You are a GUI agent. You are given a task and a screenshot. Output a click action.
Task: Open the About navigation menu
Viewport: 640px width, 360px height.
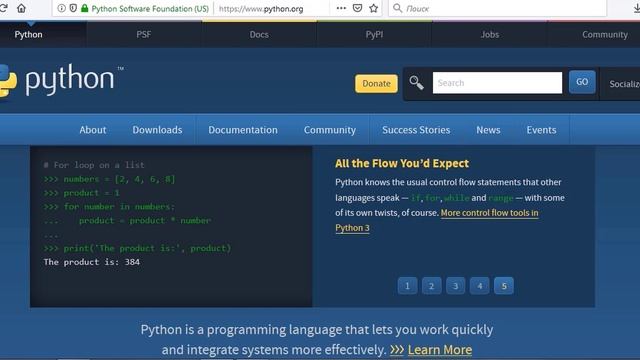pyautogui.click(x=93, y=130)
